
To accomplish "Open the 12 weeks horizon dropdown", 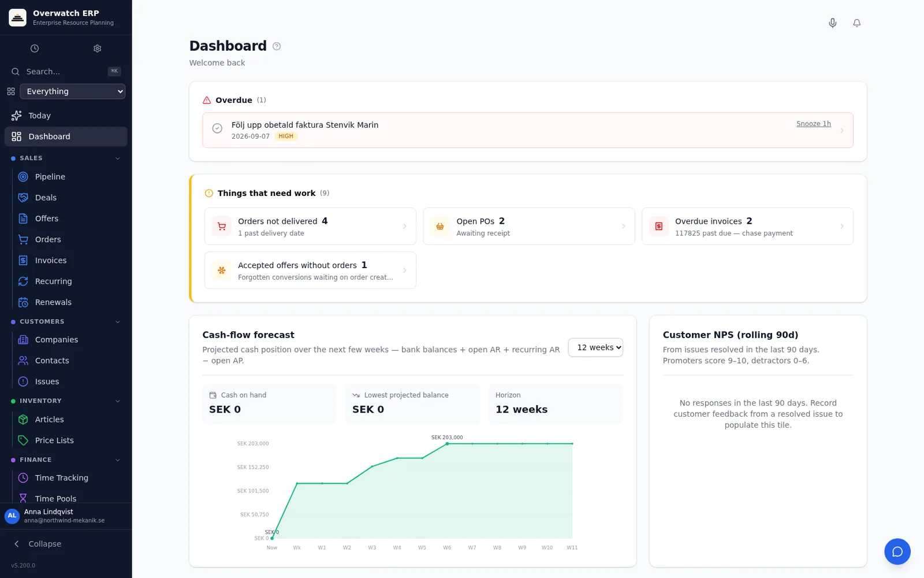I will pos(595,347).
